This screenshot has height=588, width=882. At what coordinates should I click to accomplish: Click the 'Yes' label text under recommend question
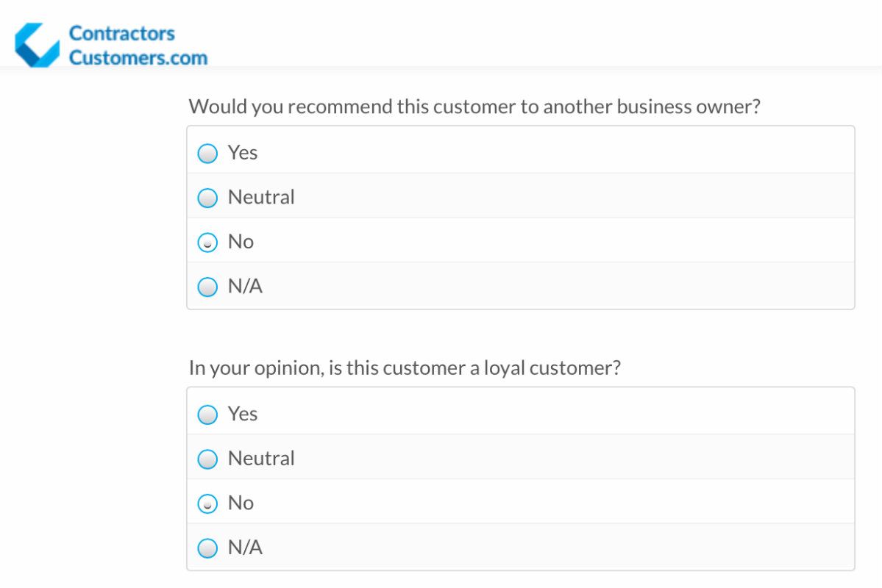243,153
